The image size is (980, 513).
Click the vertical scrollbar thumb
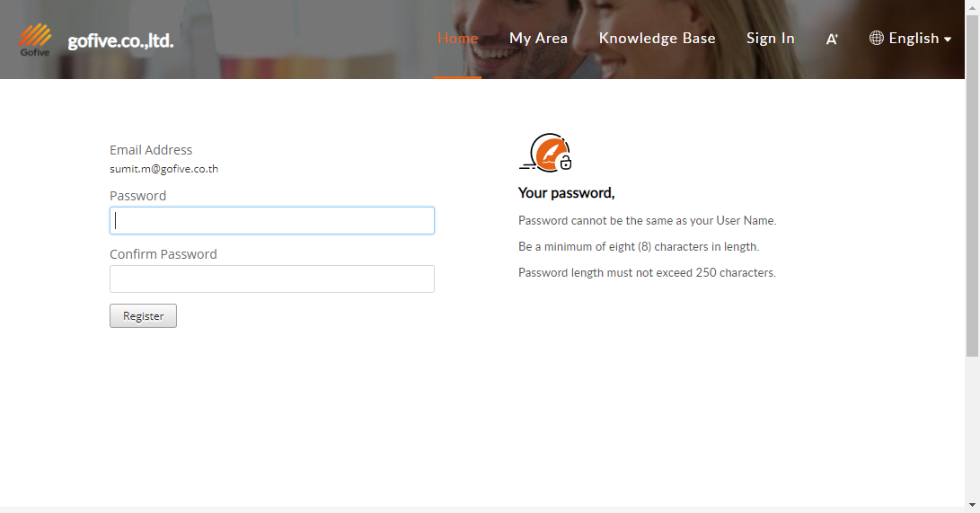972,180
